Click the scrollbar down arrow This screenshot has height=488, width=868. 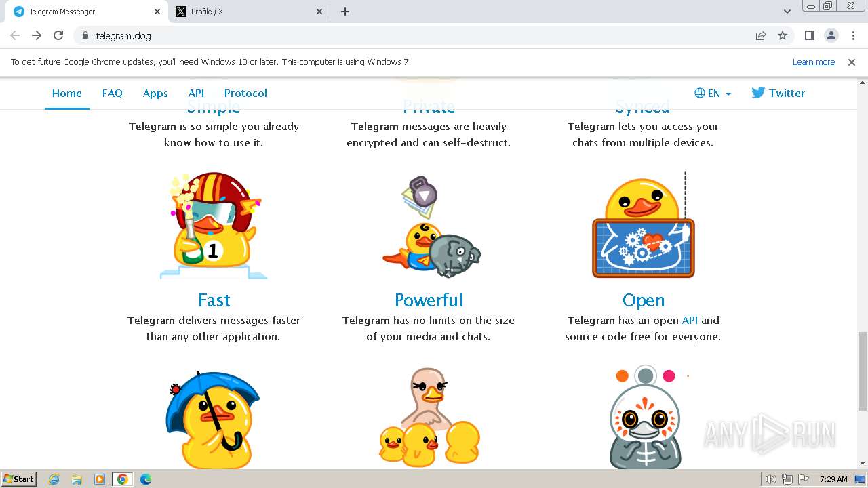point(862,463)
